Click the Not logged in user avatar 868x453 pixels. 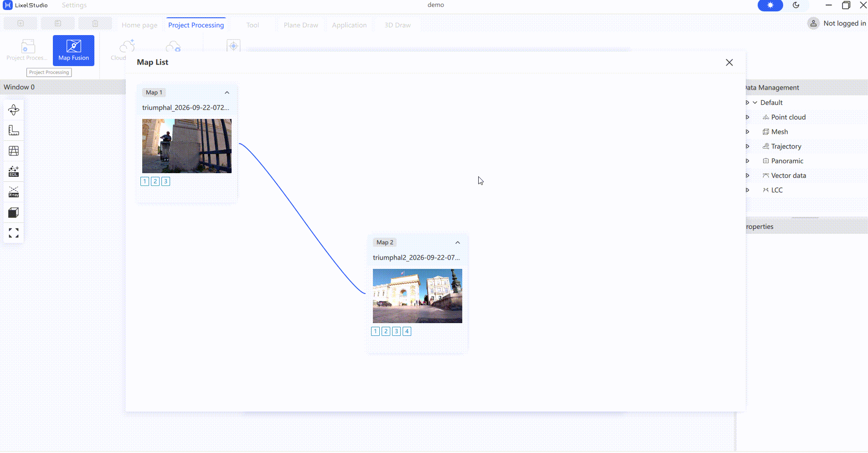click(813, 23)
